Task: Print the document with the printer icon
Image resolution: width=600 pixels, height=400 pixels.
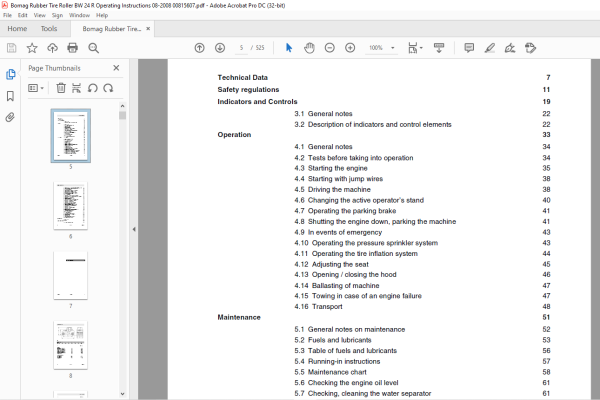Action: click(x=72, y=48)
